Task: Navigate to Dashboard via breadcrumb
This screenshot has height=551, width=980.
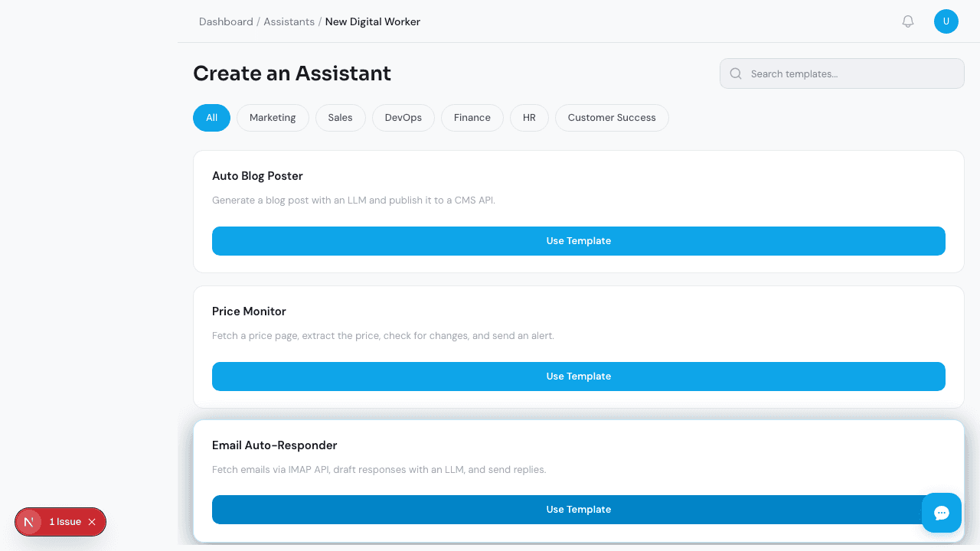Action: pyautogui.click(x=226, y=21)
